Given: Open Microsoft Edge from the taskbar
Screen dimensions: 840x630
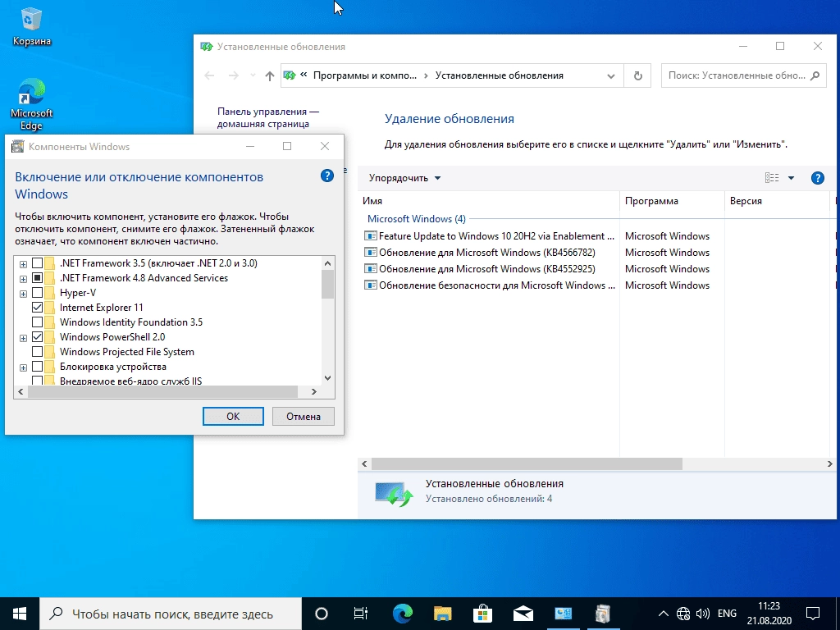Looking at the screenshot, I should (402, 614).
